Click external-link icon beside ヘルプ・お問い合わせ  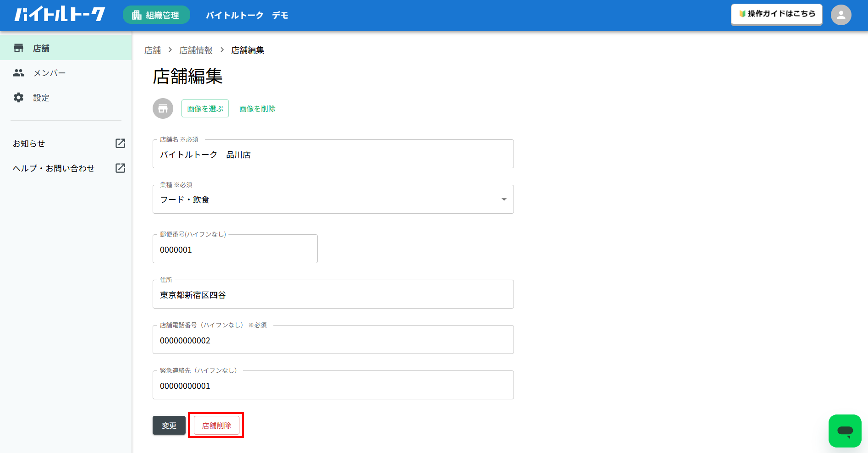click(x=120, y=168)
